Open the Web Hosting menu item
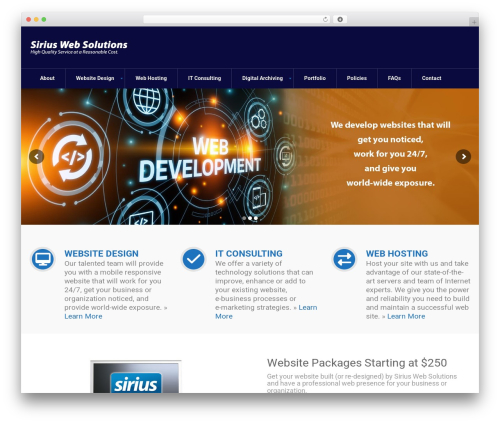Viewport: 500px width, 423px height. pyautogui.click(x=151, y=78)
